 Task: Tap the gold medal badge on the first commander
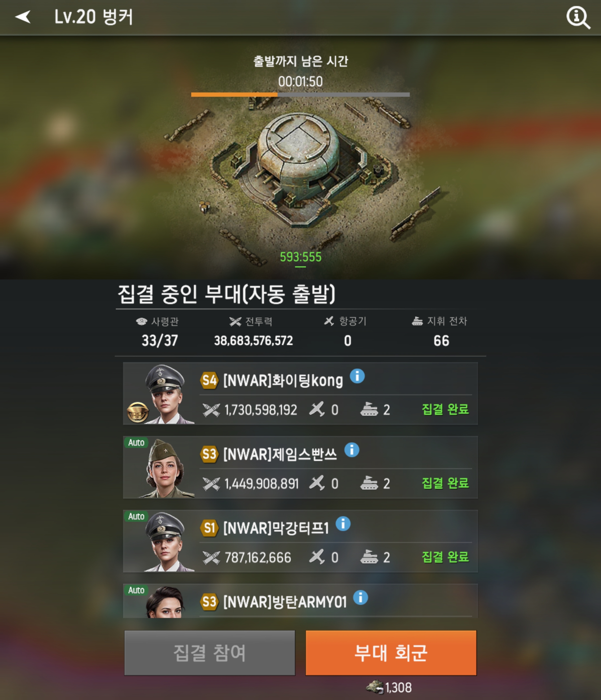coord(137,413)
